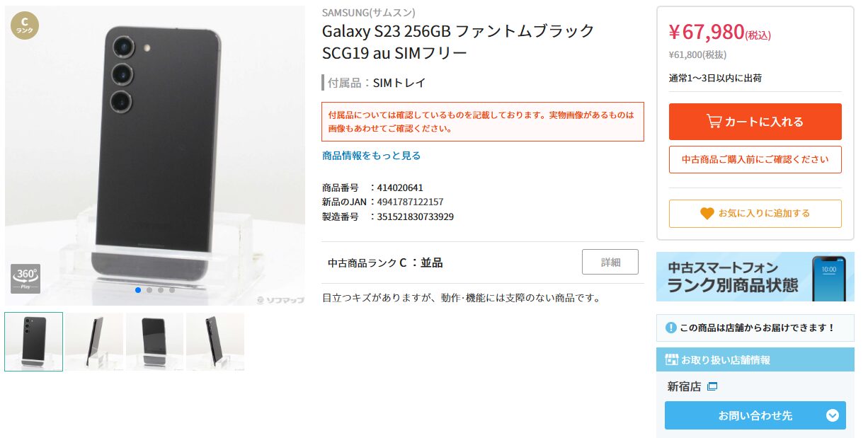Screen dimensions: 868x438
Task: Select the fourth image carousel dot
Action: (x=172, y=290)
